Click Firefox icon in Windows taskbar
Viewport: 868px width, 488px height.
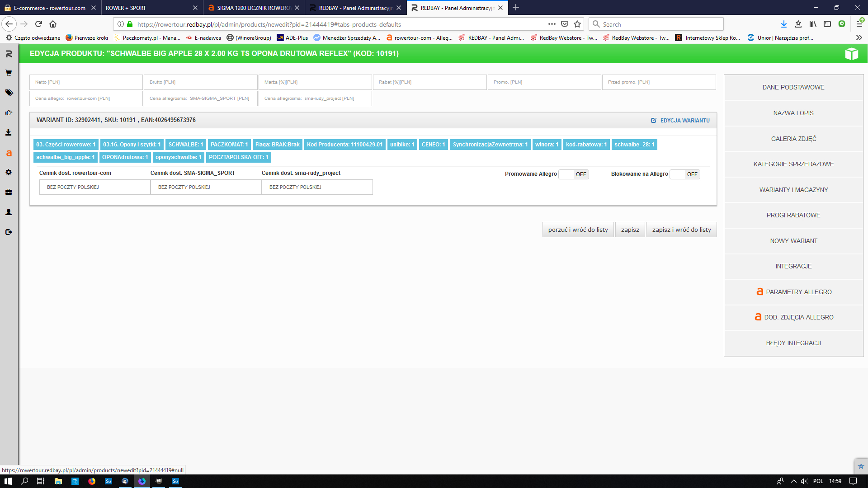coord(92,481)
